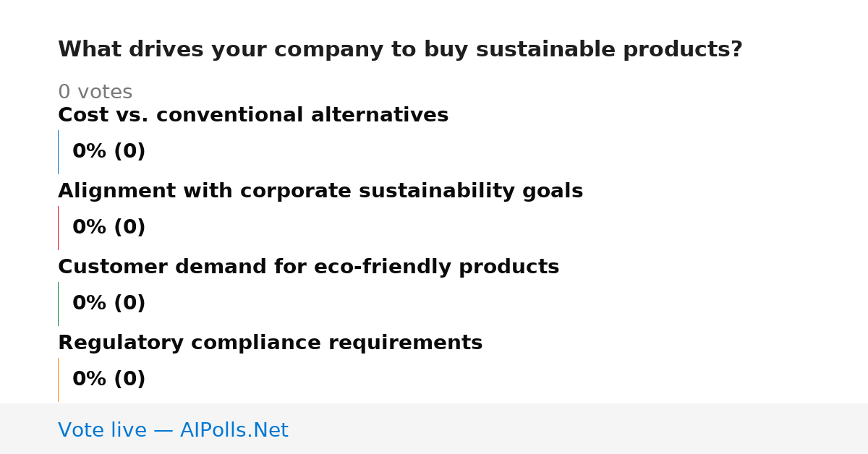Click '0% (0)' result under Regulatory compliance
868x454 pixels.
[x=109, y=380]
